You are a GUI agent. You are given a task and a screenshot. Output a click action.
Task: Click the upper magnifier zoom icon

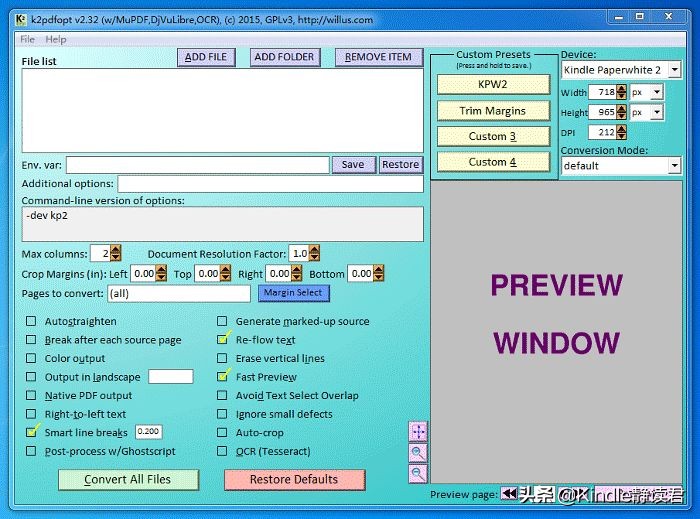point(418,453)
